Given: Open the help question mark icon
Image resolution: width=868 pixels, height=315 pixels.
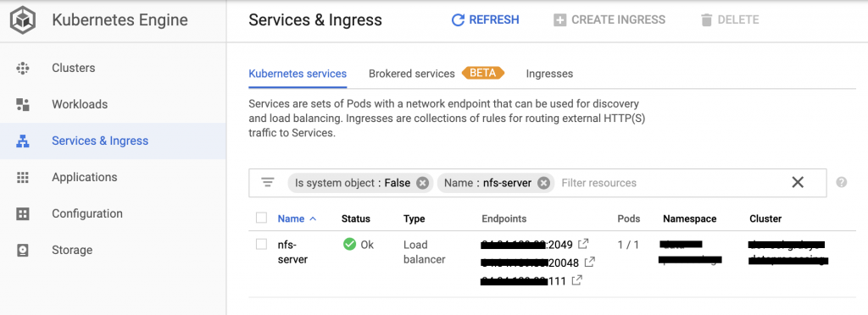Looking at the screenshot, I should pos(842,182).
